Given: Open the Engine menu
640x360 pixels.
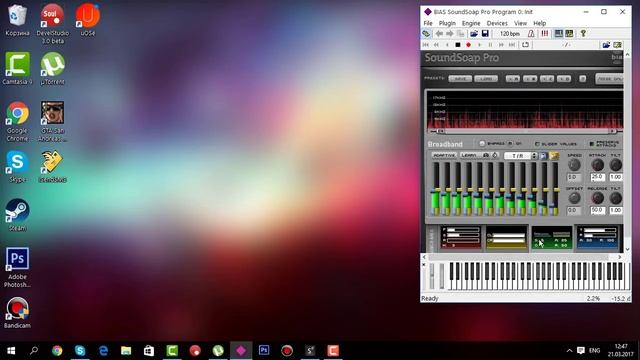Looking at the screenshot, I should pyautogui.click(x=471, y=23).
